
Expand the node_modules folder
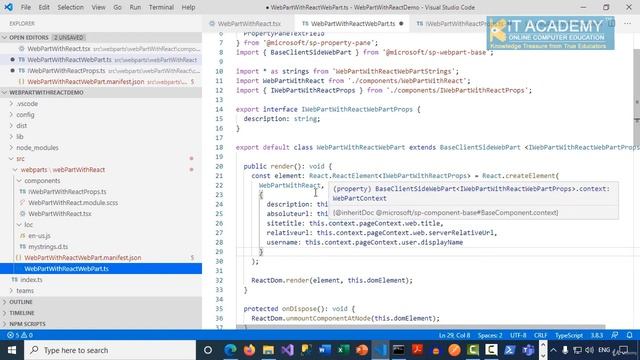[11, 148]
